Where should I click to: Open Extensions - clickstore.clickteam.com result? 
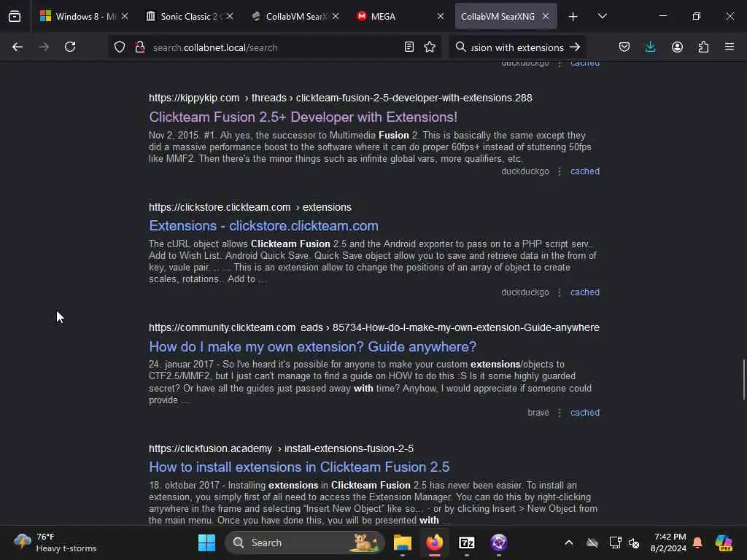(263, 226)
